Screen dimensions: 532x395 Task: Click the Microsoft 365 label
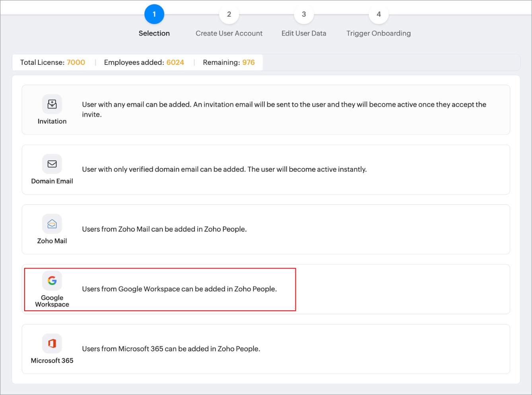pyautogui.click(x=52, y=361)
